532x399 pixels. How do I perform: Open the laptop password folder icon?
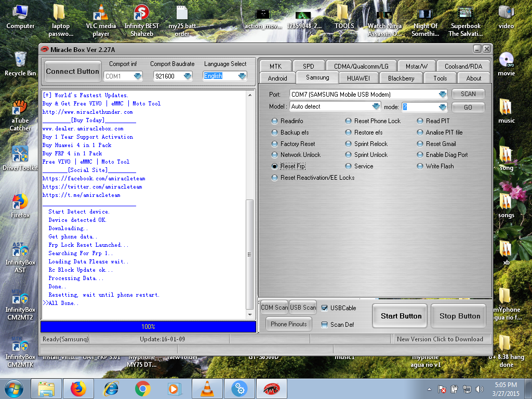pos(60,20)
